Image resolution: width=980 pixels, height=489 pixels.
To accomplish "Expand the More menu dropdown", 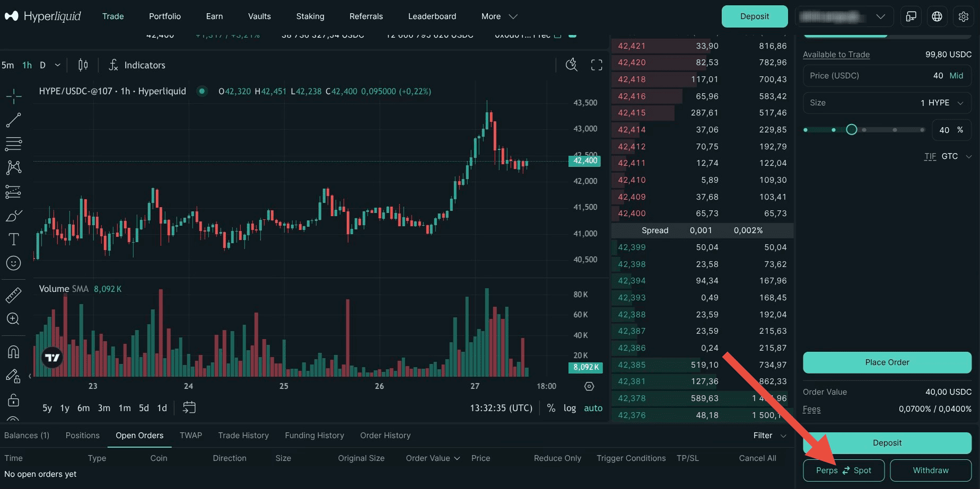I will coord(499,16).
